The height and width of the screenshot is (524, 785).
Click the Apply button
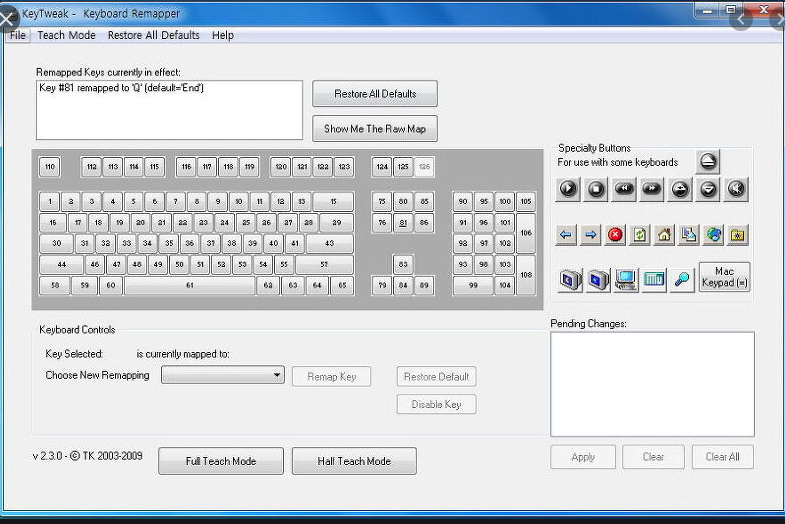pyautogui.click(x=583, y=456)
